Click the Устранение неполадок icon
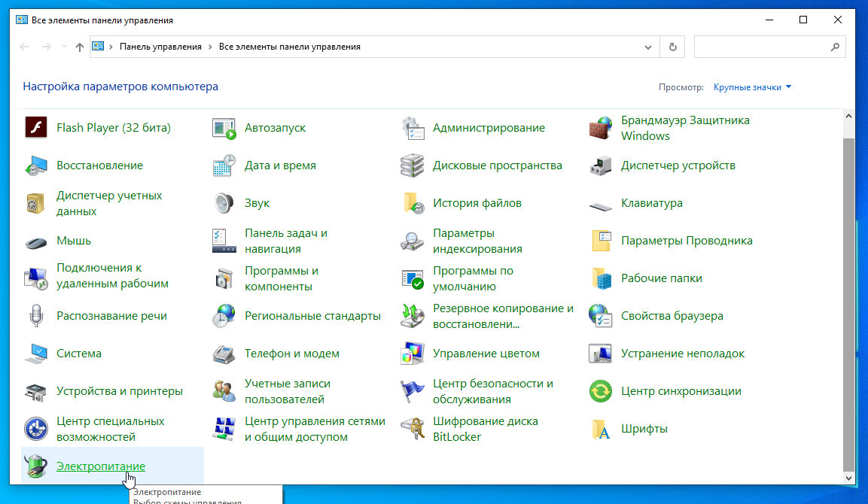 (601, 354)
